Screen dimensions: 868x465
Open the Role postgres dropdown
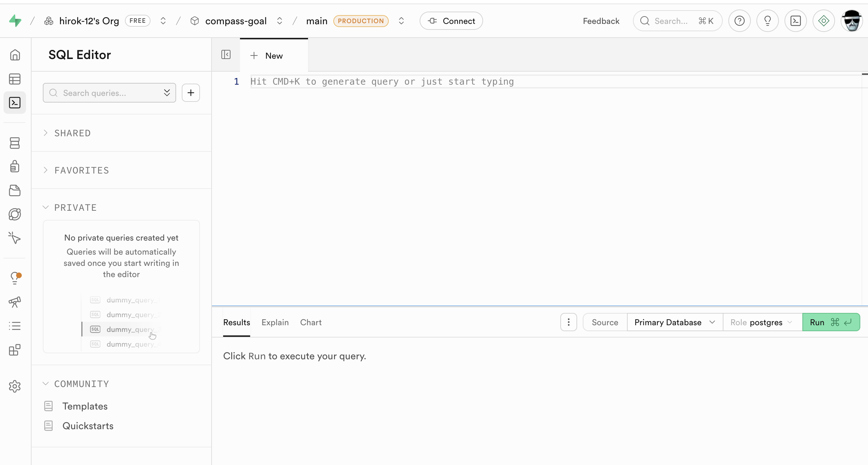point(762,322)
